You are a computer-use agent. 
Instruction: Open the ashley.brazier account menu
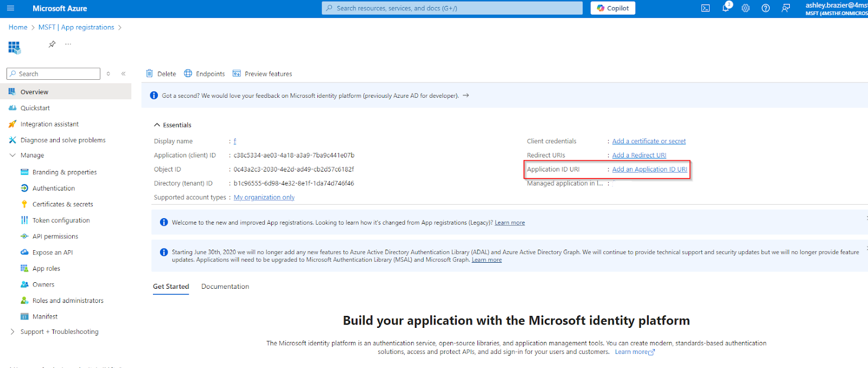tap(837, 9)
